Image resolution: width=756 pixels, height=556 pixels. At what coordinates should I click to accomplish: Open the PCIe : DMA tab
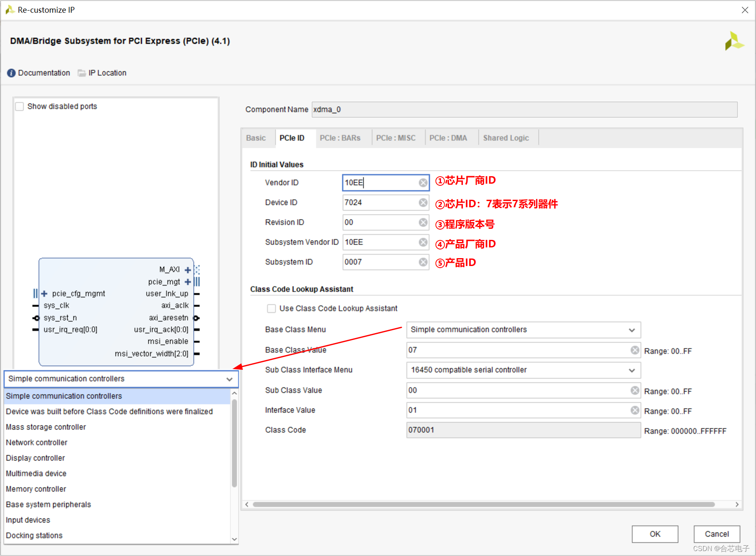click(448, 138)
